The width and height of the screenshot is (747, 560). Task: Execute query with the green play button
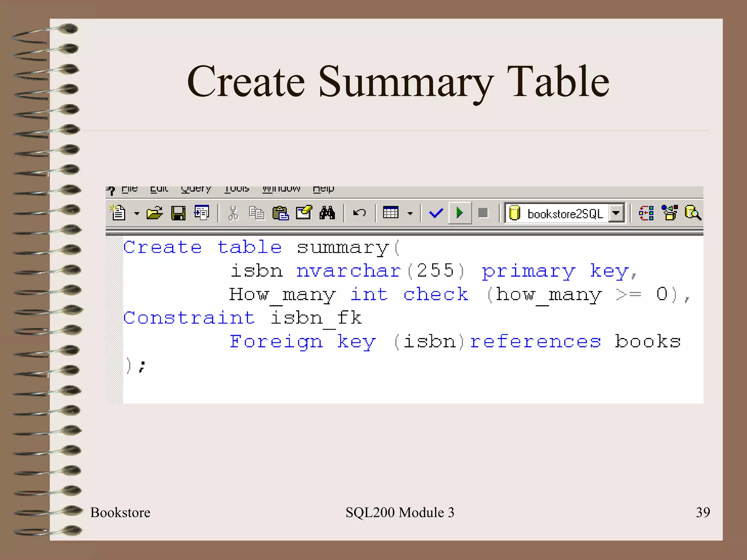pos(460,213)
